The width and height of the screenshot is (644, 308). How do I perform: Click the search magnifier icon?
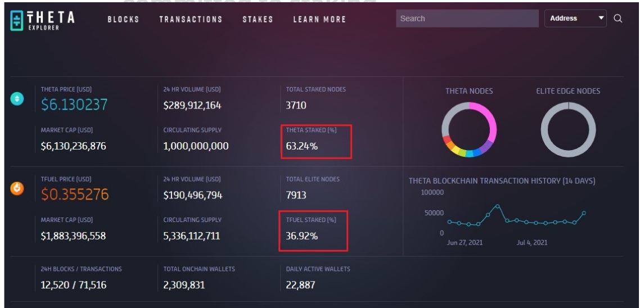[618, 19]
